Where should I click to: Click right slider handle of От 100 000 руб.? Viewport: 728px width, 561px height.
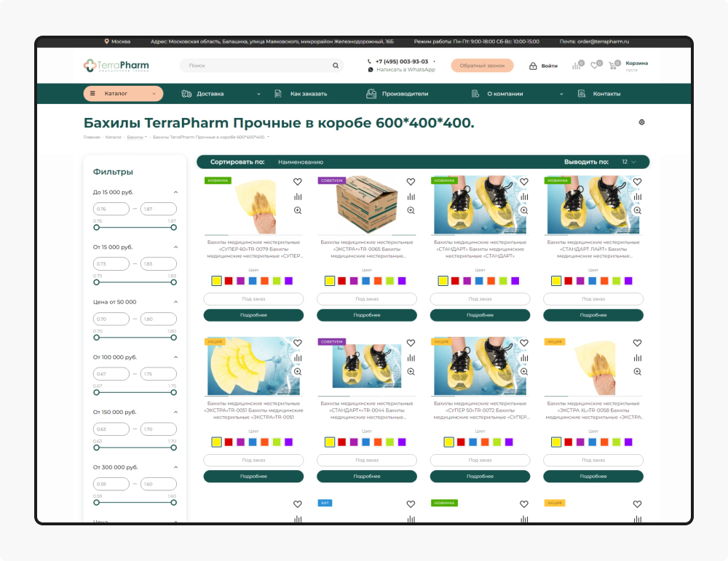tap(174, 393)
